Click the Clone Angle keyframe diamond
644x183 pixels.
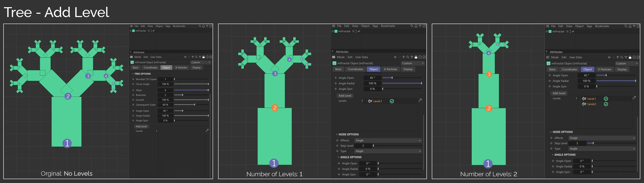tap(133, 84)
